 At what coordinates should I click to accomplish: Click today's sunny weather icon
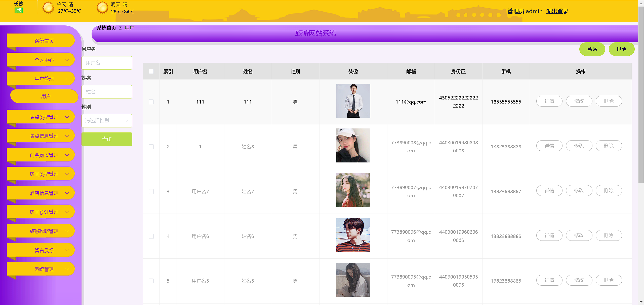pyautogui.click(x=48, y=8)
